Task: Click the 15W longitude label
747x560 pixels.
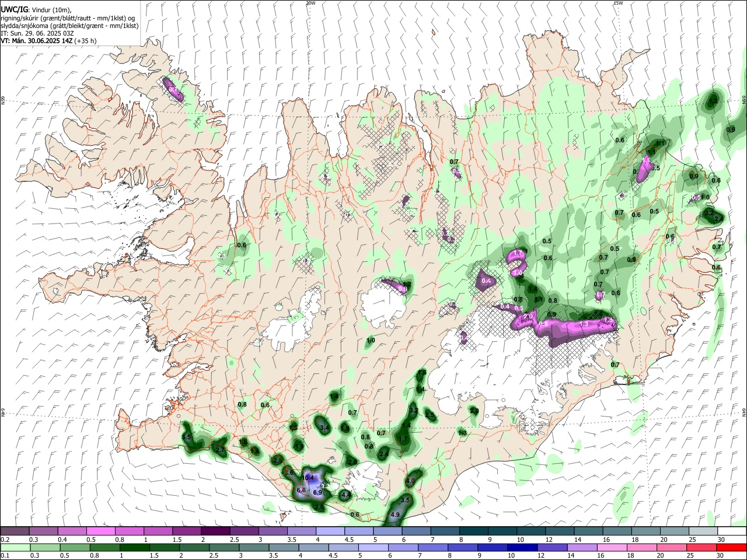Action: [618, 3]
